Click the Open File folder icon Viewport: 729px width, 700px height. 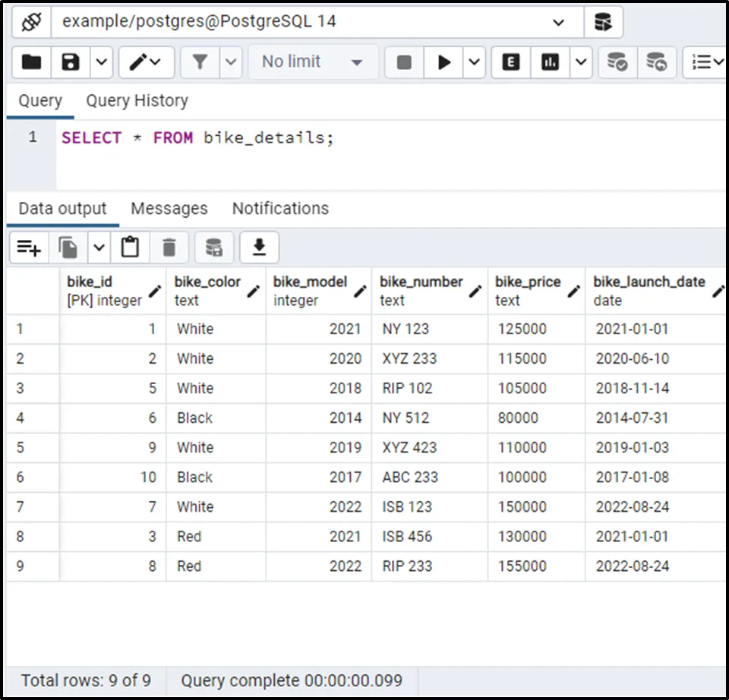(31, 62)
